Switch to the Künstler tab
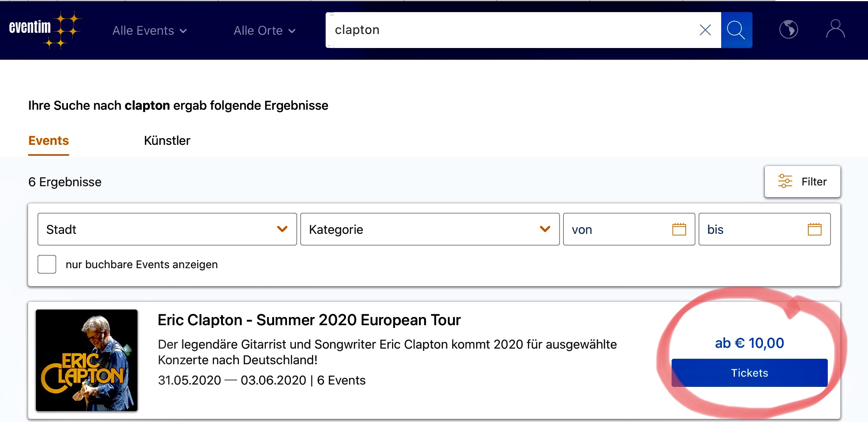The height and width of the screenshot is (422, 868). (x=167, y=141)
